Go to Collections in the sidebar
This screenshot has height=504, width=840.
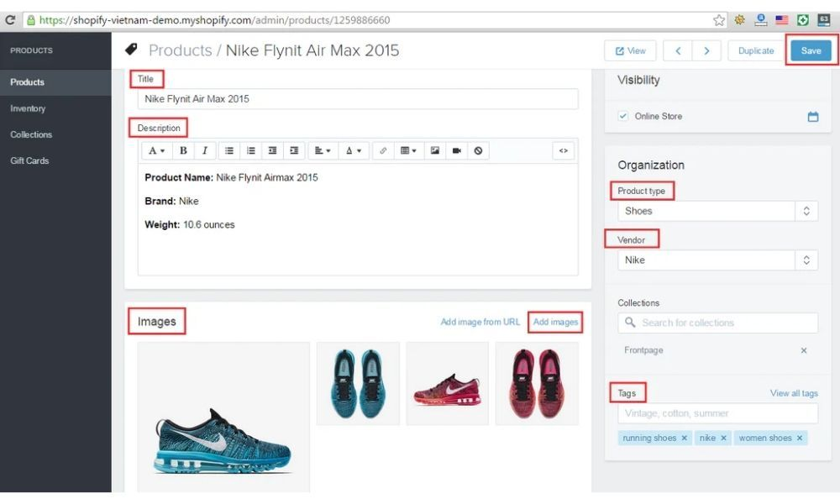[x=31, y=134]
